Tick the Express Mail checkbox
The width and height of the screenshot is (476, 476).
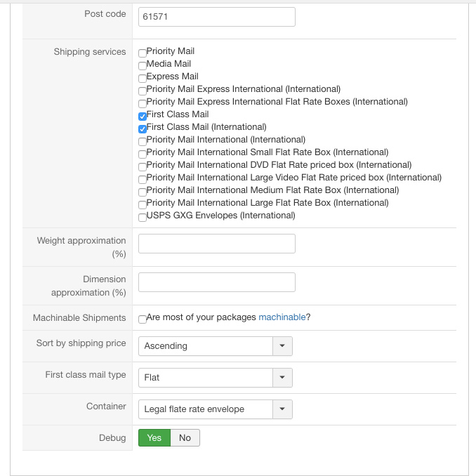coord(143,78)
